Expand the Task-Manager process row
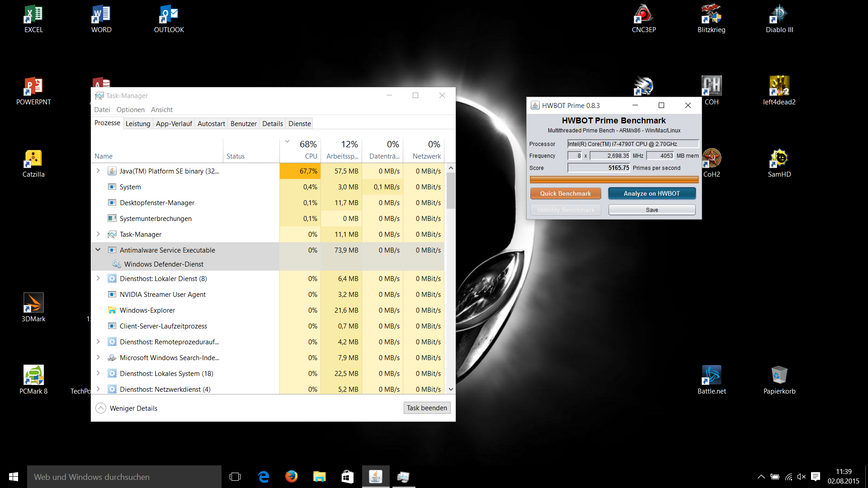The width and height of the screenshot is (868, 488). pyautogui.click(x=98, y=234)
